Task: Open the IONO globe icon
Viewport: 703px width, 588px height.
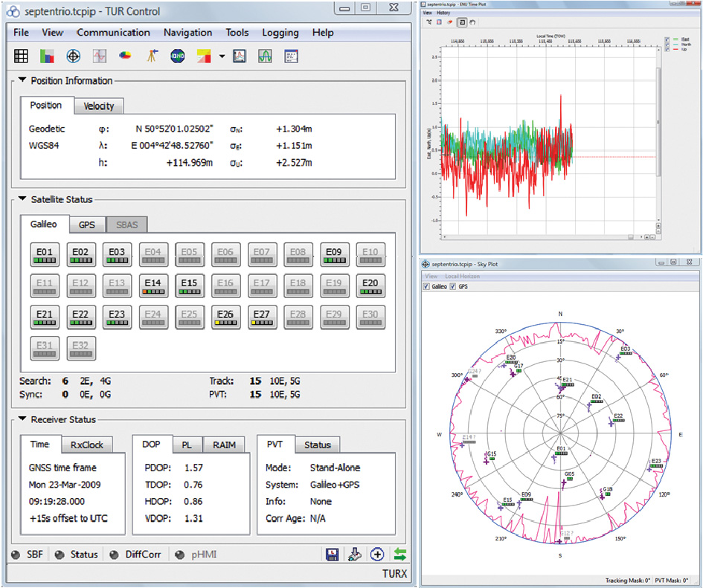Action: 178,56
